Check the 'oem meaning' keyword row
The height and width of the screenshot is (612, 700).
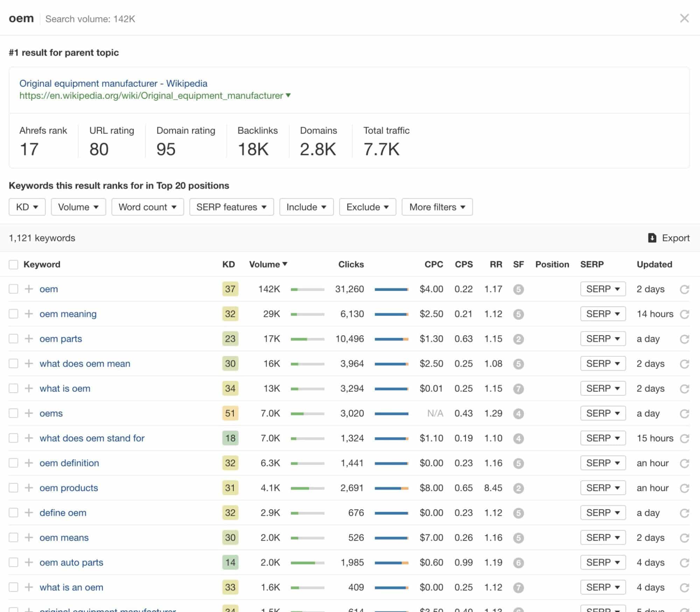13,314
